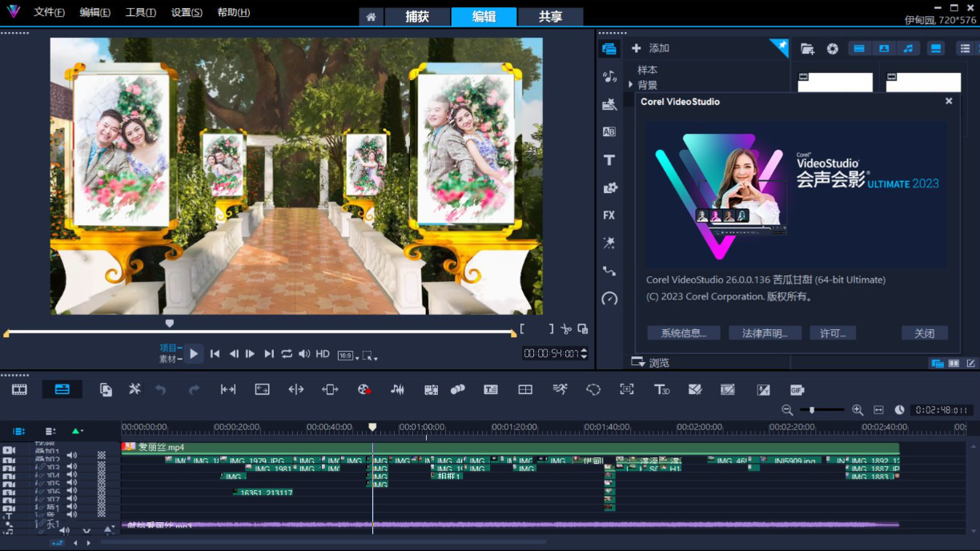
Task: Click the timeline zoom slider
Action: (812, 410)
